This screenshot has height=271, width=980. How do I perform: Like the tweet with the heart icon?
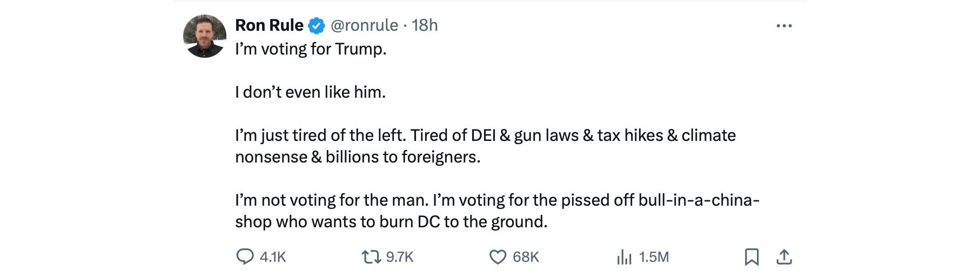[498, 256]
